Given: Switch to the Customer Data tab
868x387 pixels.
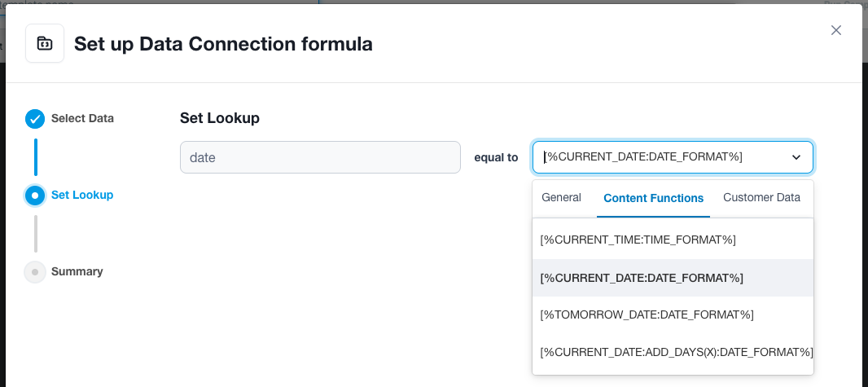Looking at the screenshot, I should click(x=761, y=198).
